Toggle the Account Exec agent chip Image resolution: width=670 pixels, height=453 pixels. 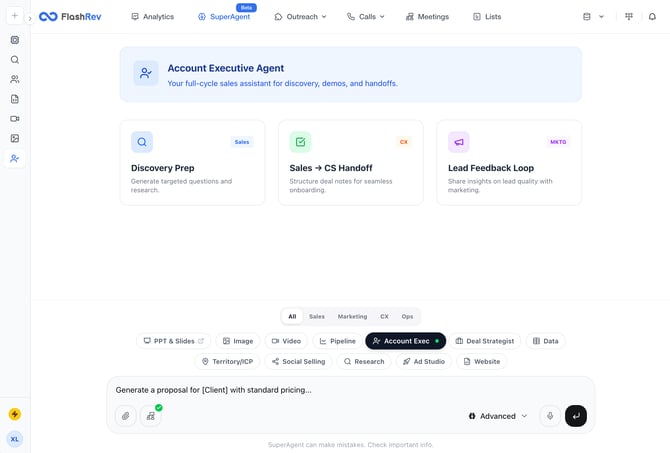pyautogui.click(x=405, y=341)
